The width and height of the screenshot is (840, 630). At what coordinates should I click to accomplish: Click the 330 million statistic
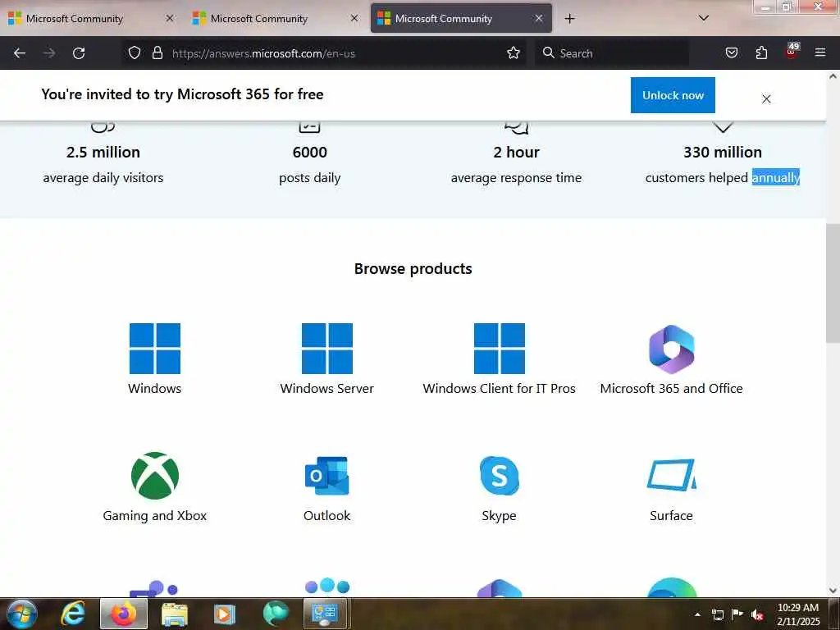click(723, 152)
